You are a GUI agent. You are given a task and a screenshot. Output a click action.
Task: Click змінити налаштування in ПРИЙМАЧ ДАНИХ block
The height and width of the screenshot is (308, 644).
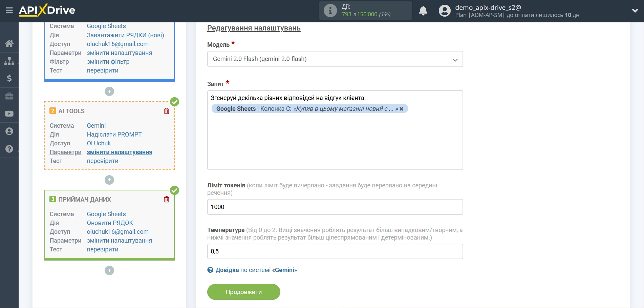pyautogui.click(x=120, y=241)
